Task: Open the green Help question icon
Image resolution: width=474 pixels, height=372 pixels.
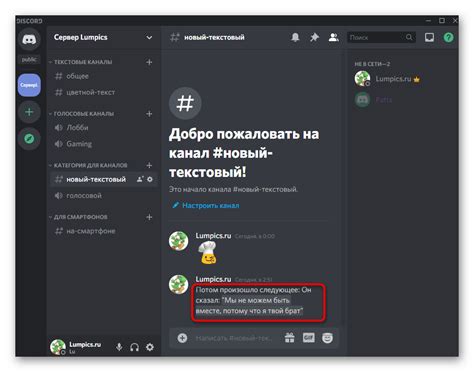Action: tap(449, 37)
